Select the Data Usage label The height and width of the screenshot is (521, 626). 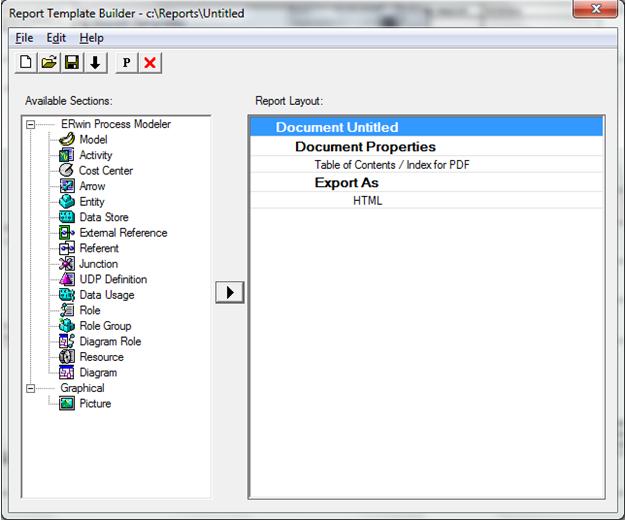point(107,295)
